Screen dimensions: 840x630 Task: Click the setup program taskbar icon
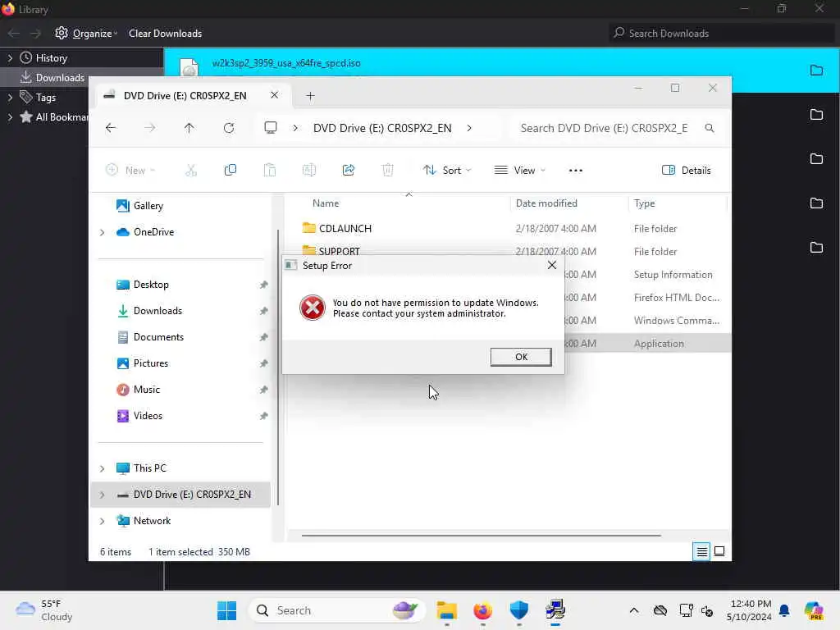coord(555,610)
